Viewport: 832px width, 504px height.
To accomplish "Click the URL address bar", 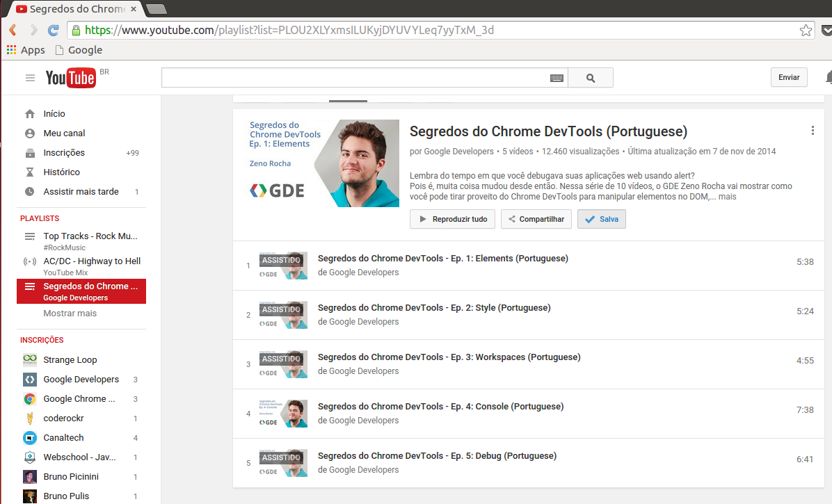I will pos(440,30).
